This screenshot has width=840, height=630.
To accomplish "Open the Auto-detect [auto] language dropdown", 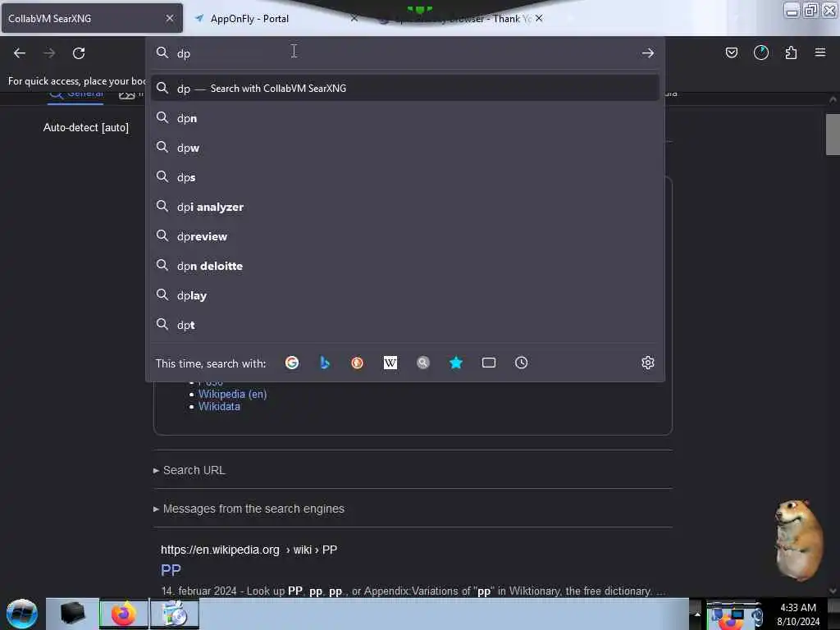I will (85, 127).
